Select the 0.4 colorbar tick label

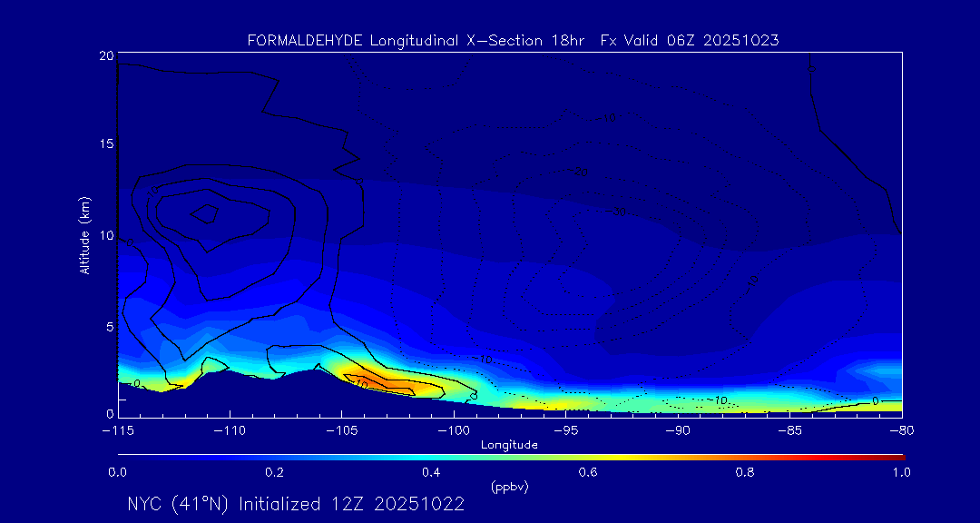click(x=431, y=472)
